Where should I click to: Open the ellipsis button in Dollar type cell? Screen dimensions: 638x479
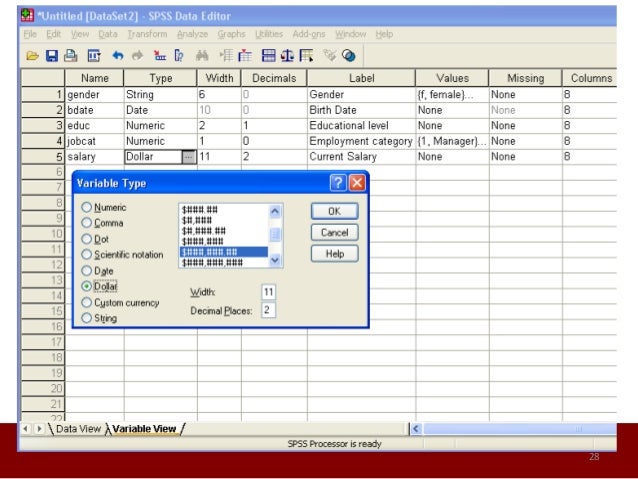[188, 157]
